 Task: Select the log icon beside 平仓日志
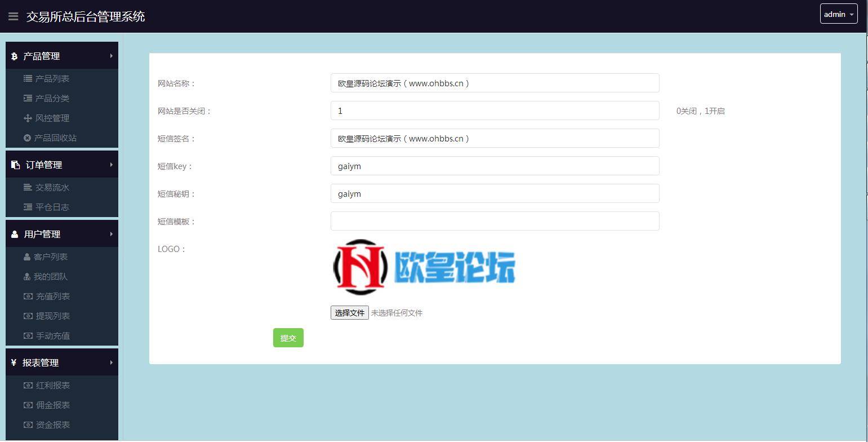(x=28, y=207)
